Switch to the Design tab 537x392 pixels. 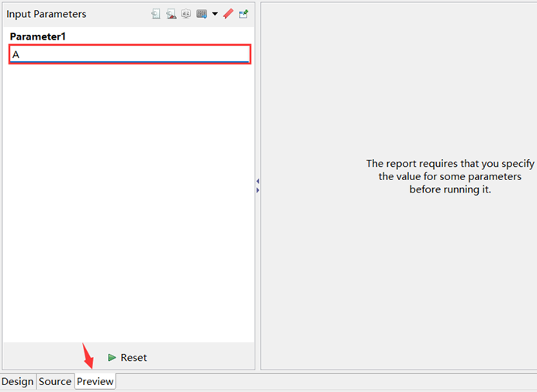(18, 381)
